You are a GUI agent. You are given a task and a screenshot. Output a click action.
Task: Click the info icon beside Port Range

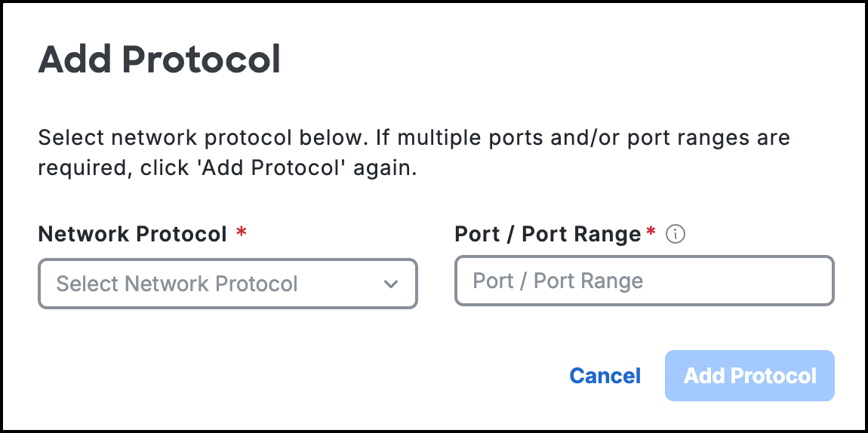675,235
